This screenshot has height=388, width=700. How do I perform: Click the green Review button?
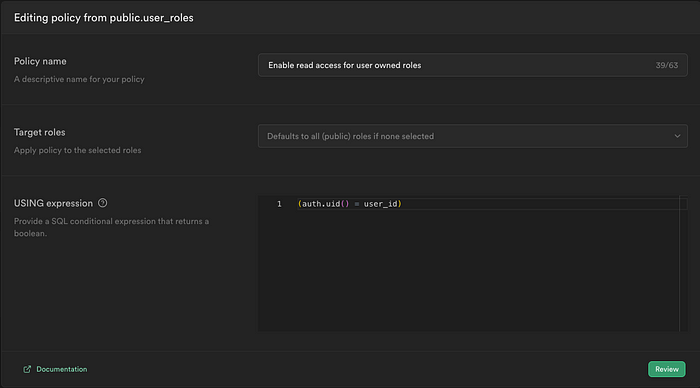(667, 369)
